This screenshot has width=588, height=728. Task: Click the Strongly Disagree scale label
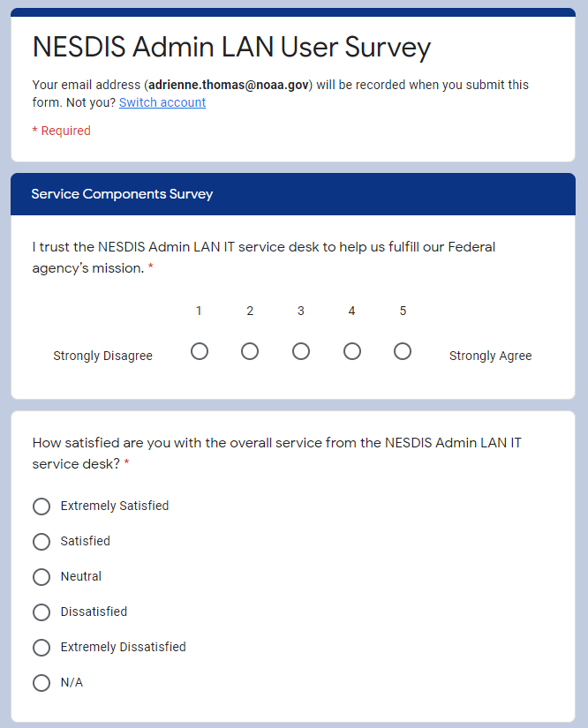[102, 356]
